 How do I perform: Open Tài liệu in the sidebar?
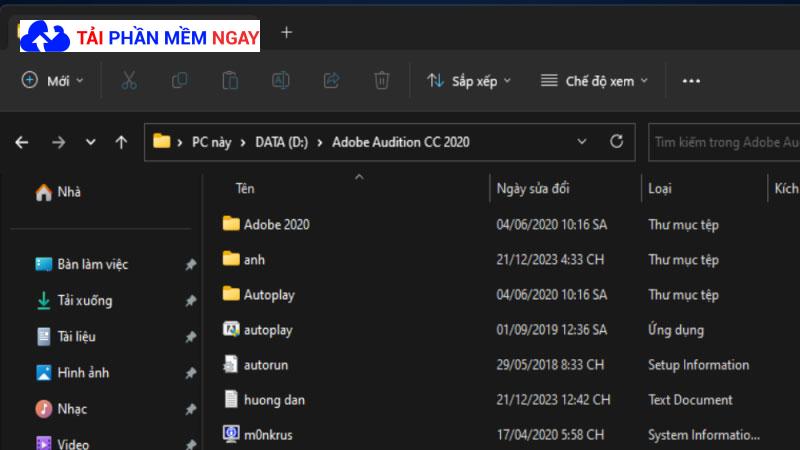point(65,337)
